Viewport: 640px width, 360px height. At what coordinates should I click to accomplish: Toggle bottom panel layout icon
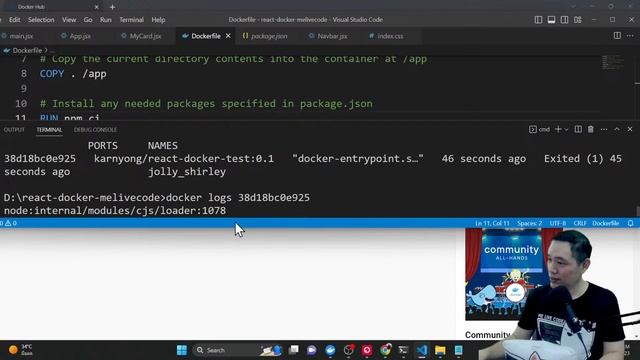pos(551,20)
